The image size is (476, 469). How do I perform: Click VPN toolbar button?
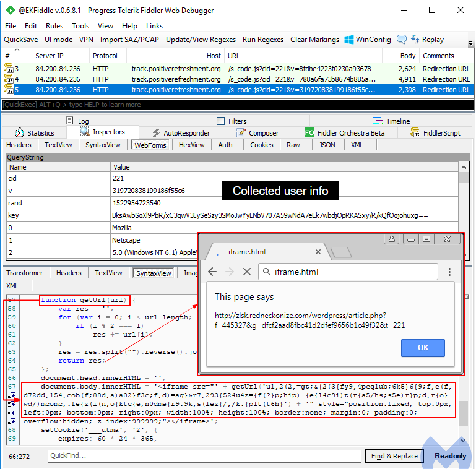click(x=86, y=40)
